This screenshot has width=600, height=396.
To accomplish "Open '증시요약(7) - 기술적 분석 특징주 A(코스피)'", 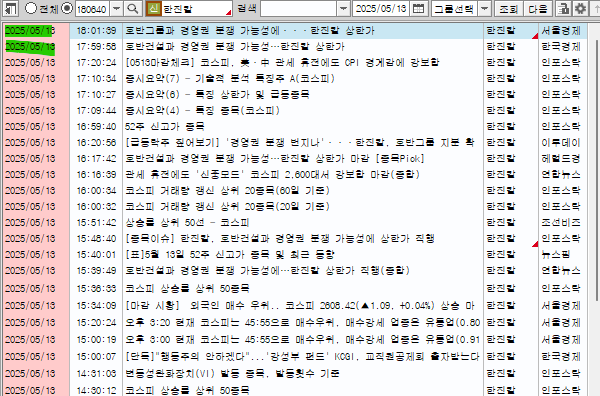I will click(x=230, y=78).
